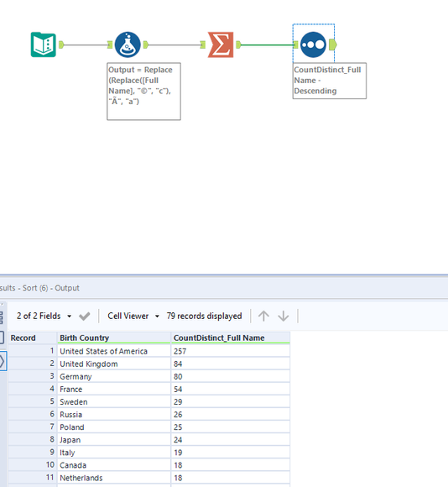Screen dimensions: 448x487
Task: Click the Birth Country column header
Action: point(114,338)
